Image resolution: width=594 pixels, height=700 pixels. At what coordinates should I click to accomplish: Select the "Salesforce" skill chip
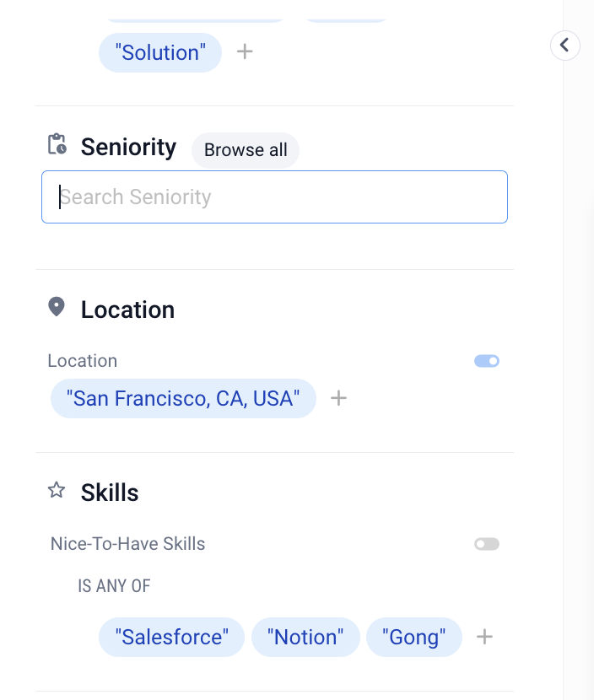click(171, 637)
